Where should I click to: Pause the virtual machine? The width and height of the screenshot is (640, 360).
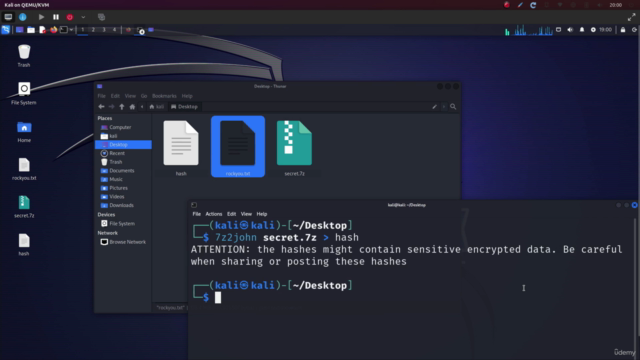click(x=56, y=17)
